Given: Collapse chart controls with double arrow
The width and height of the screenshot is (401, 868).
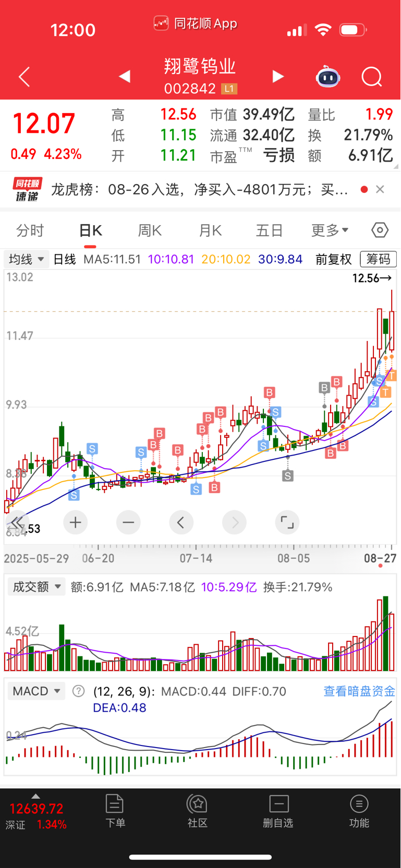Looking at the screenshot, I should [17, 522].
